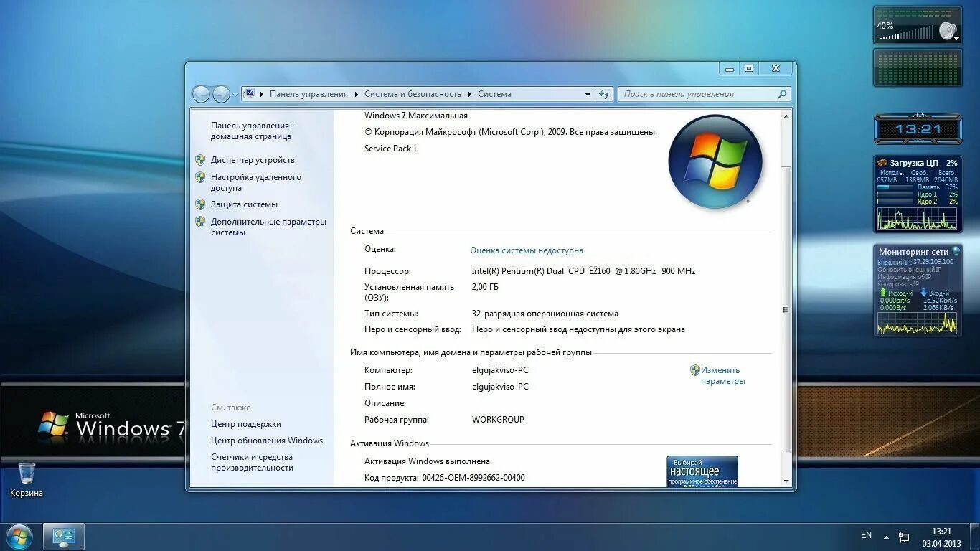The height and width of the screenshot is (551, 980).
Task: Open the Windows Start orb
Action: pos(19,537)
